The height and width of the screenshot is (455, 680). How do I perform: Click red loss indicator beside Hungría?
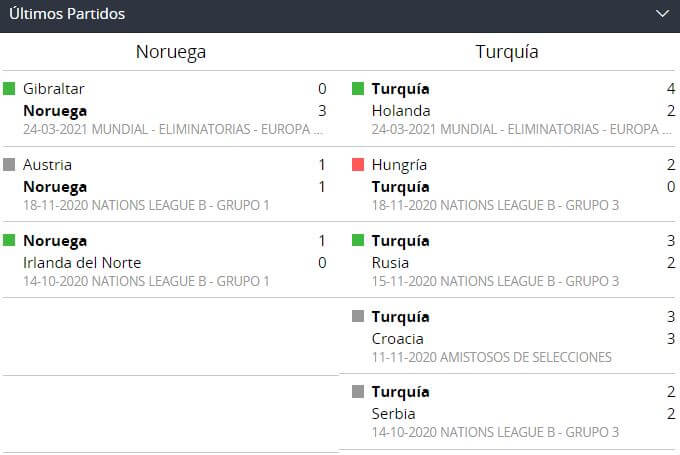click(358, 165)
